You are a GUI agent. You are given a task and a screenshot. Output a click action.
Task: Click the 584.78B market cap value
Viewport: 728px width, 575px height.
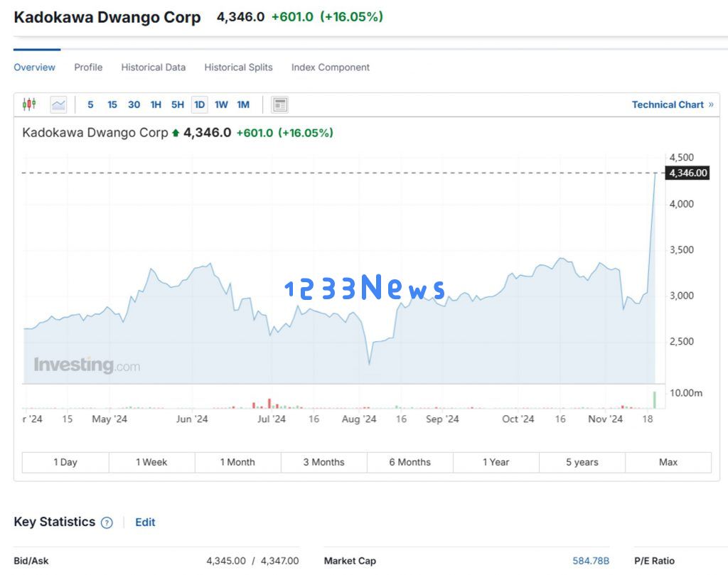point(591,561)
